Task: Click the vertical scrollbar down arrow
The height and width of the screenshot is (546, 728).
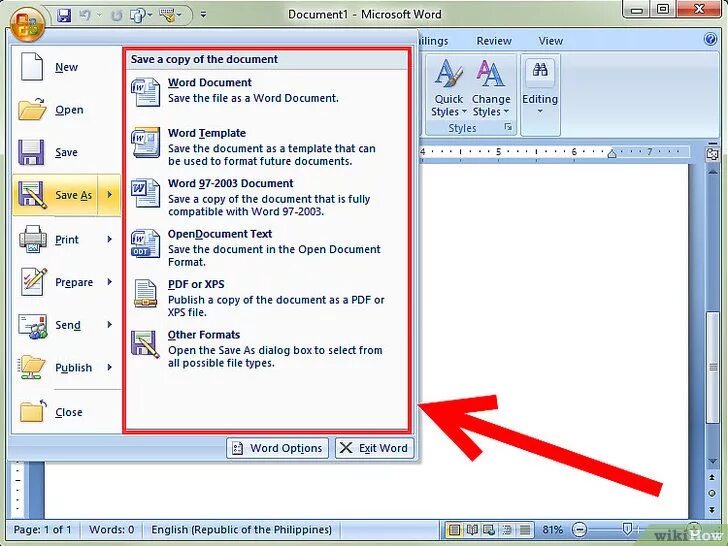Action: coord(712,461)
